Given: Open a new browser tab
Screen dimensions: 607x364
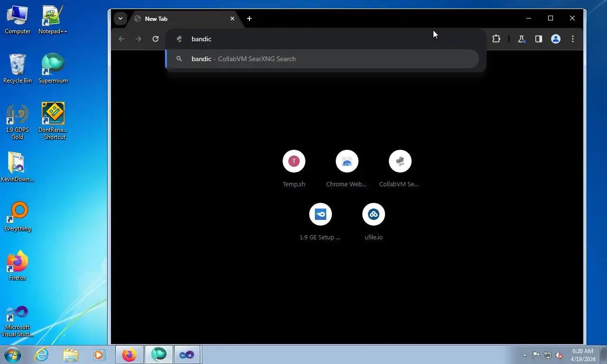Looking at the screenshot, I should tap(249, 18).
